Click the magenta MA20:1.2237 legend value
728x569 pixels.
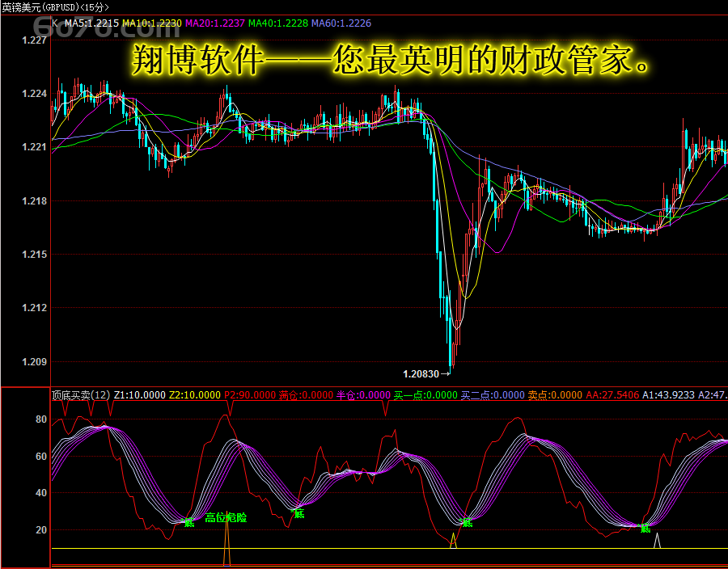[215, 23]
